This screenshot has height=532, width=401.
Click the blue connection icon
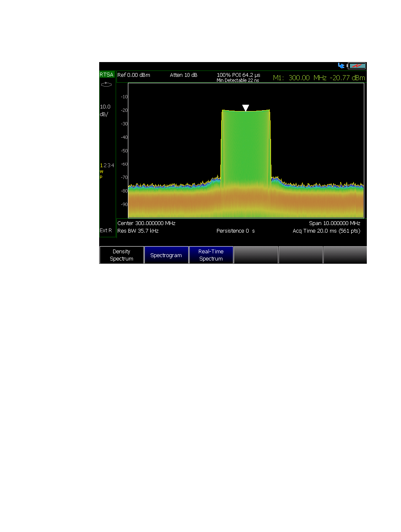pyautogui.click(x=341, y=66)
